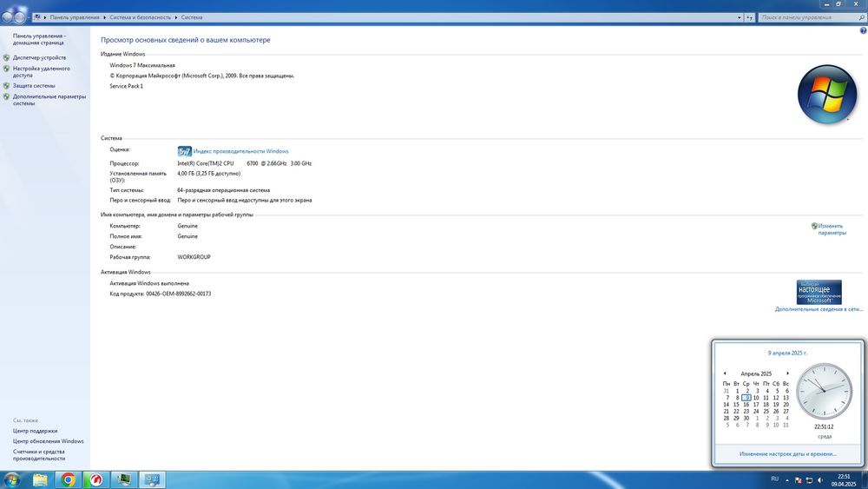Open Центр поддержки link
This screenshot has height=489, width=868.
pos(35,431)
